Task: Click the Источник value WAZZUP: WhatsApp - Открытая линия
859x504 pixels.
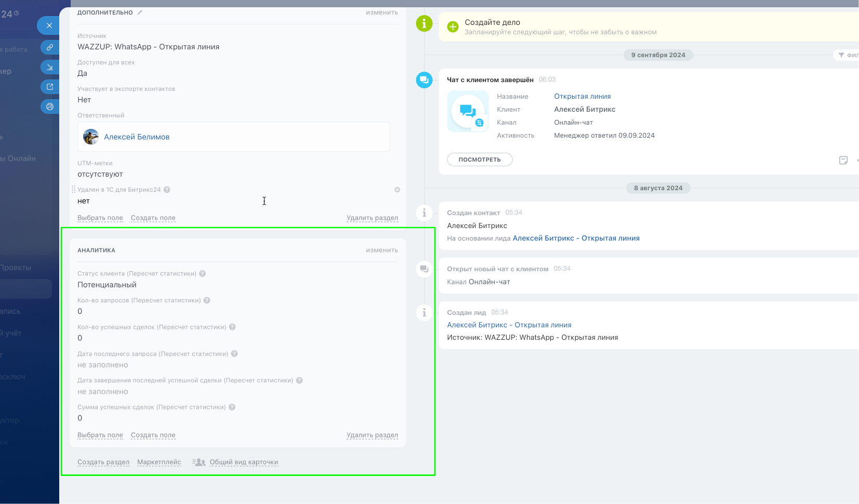Action: click(149, 47)
